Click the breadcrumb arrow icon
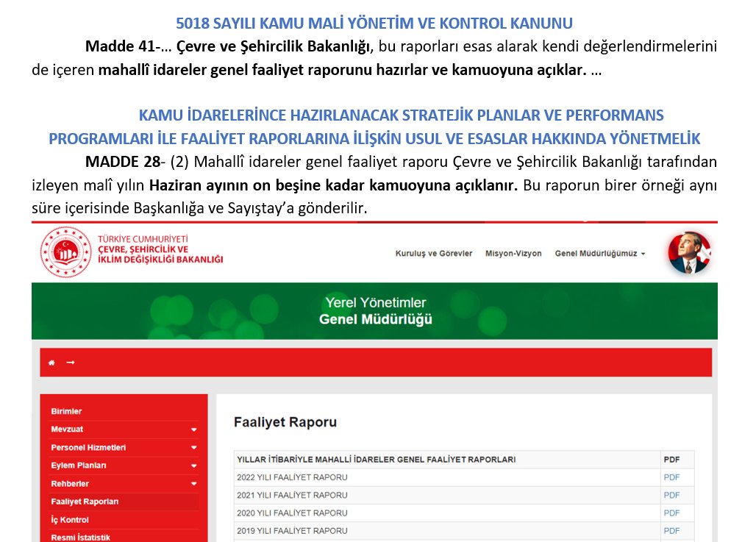The width and height of the screenshot is (756, 542). click(x=69, y=362)
